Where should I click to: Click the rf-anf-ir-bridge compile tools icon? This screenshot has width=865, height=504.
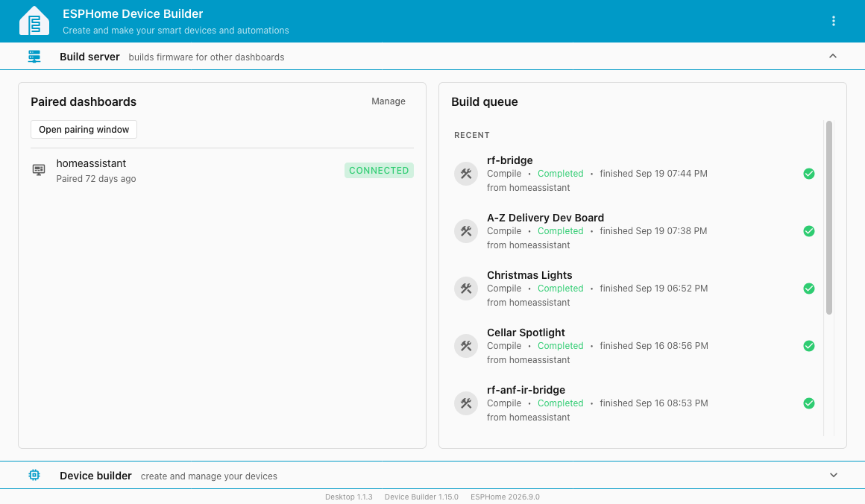(466, 403)
